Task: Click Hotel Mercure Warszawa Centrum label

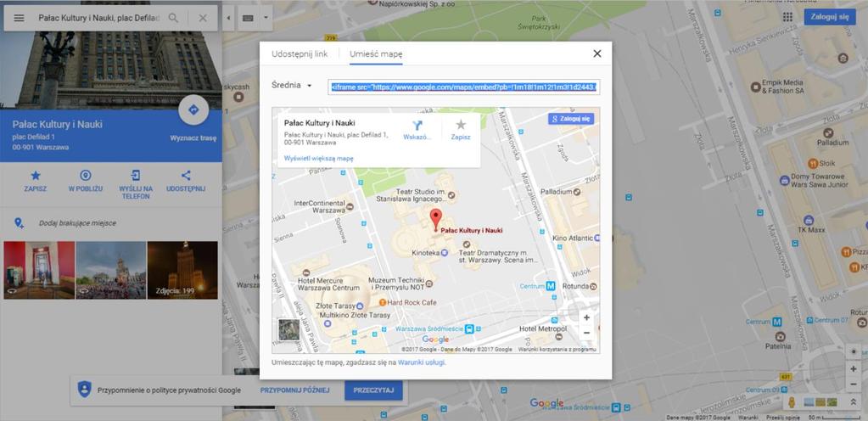Action: click(x=329, y=284)
